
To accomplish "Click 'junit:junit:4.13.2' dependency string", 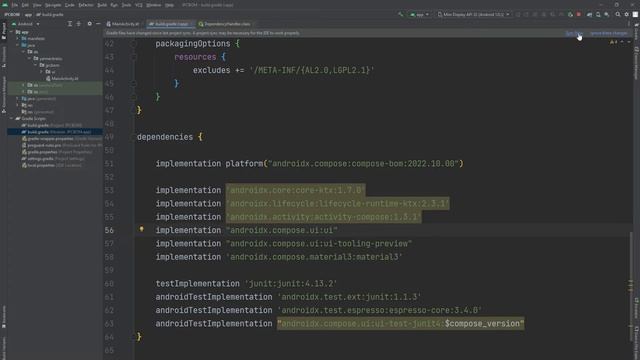I will [x=291, y=284].
